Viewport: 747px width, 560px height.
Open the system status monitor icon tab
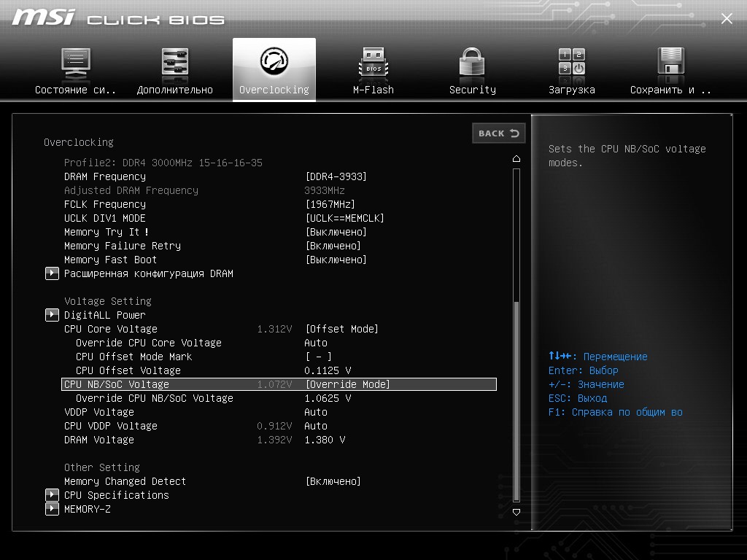coord(75,63)
